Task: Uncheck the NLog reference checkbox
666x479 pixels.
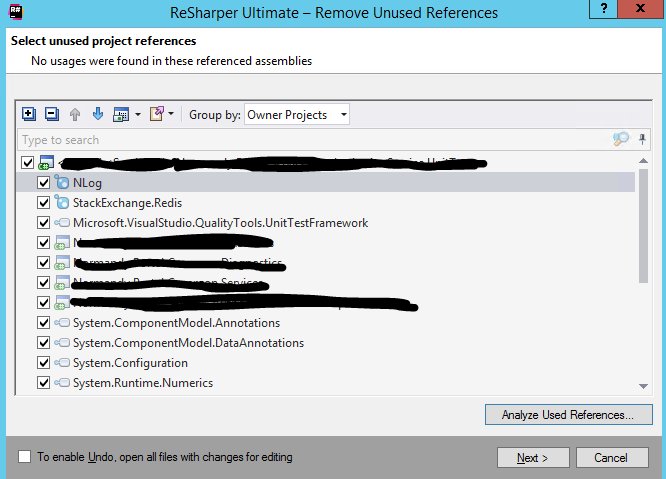Action: (43, 183)
